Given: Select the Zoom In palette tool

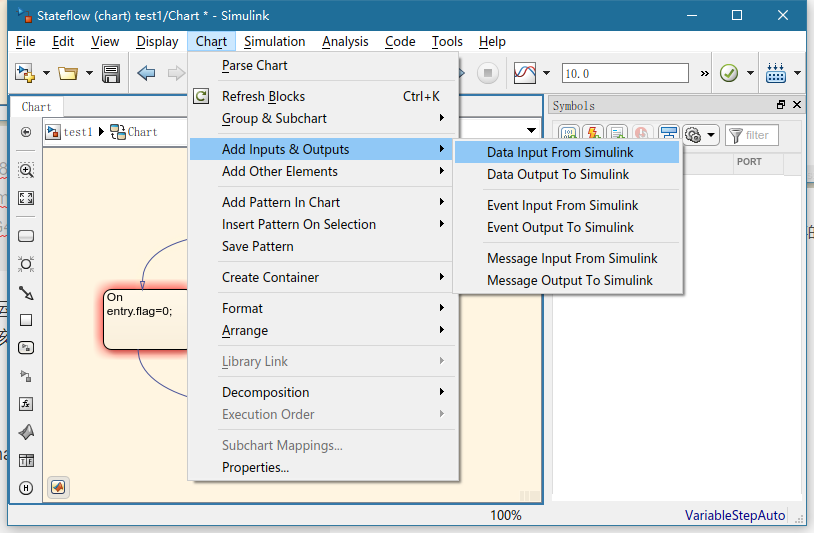Looking at the screenshot, I should 26,170.
